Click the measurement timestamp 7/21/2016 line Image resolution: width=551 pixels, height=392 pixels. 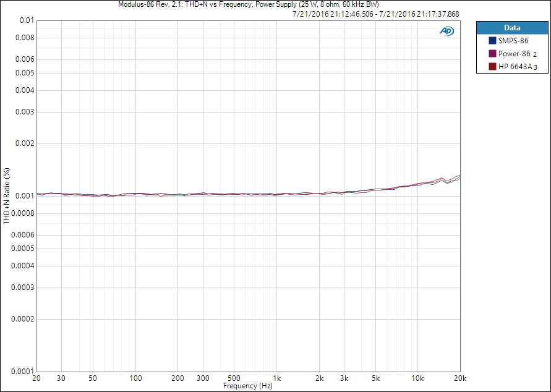[x=375, y=14]
